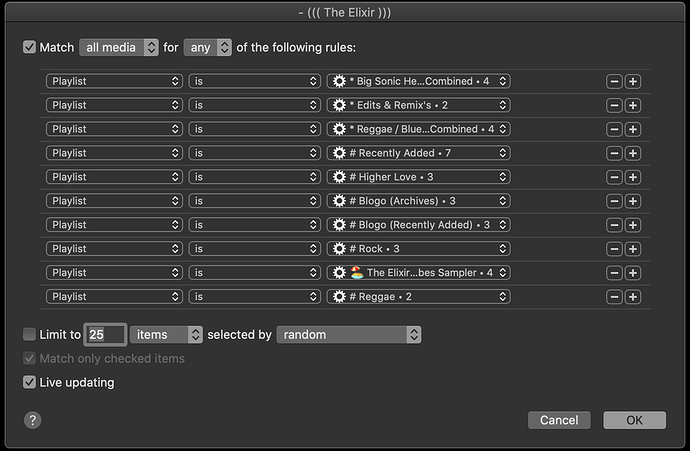Click the limit number field showing 25
Screen dimensions: 690x451
(106, 335)
